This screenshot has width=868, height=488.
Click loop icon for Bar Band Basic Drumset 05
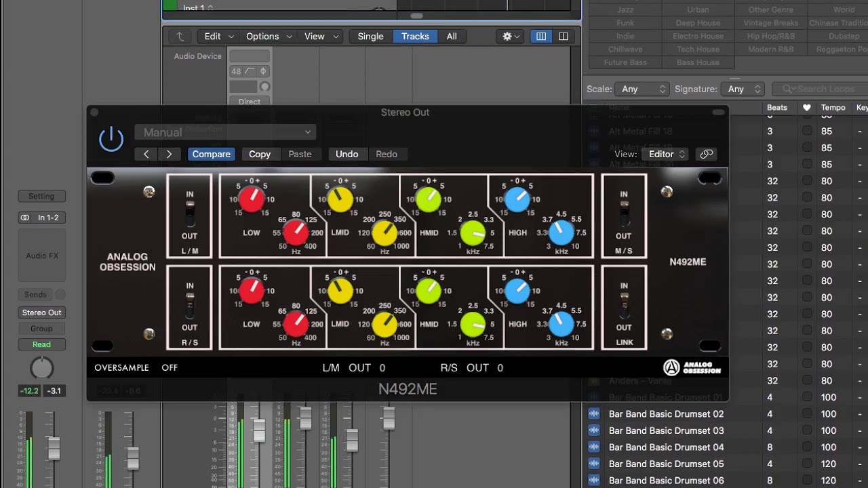click(x=594, y=464)
